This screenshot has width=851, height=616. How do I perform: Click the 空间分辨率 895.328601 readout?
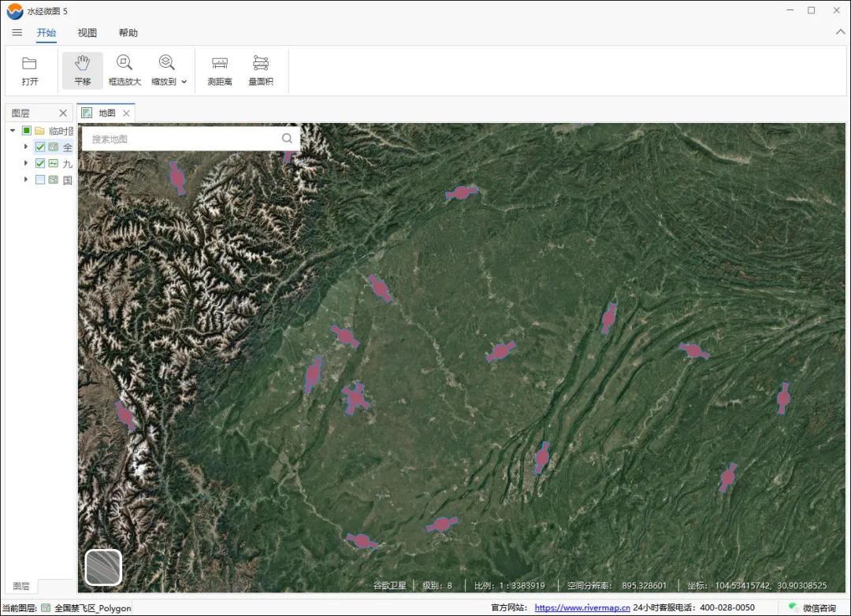[617, 585]
